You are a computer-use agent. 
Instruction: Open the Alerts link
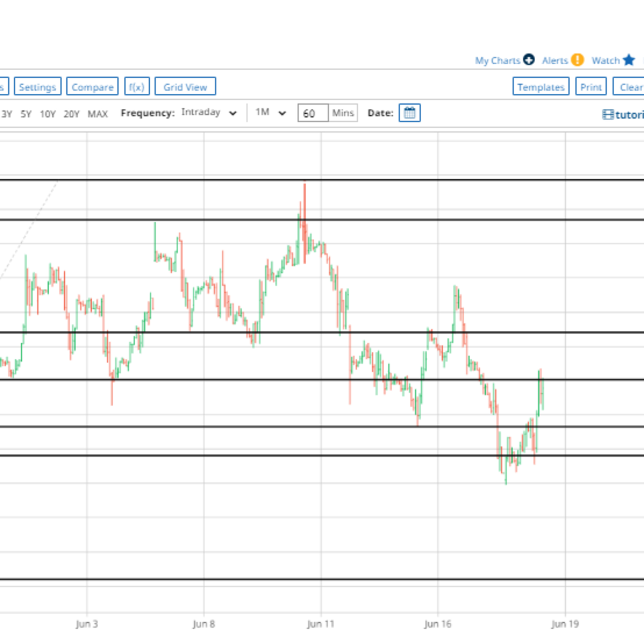[x=555, y=61]
